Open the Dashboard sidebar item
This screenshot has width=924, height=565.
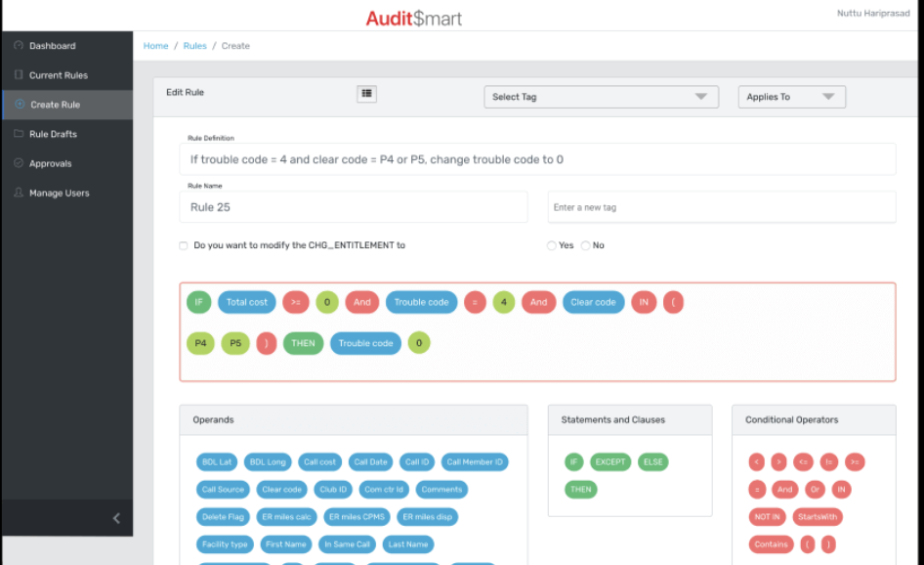[67, 45]
